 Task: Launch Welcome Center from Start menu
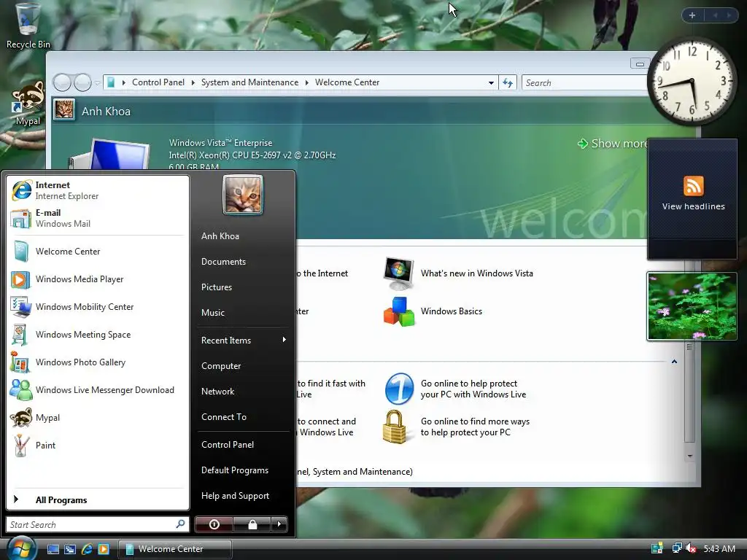pos(98,252)
